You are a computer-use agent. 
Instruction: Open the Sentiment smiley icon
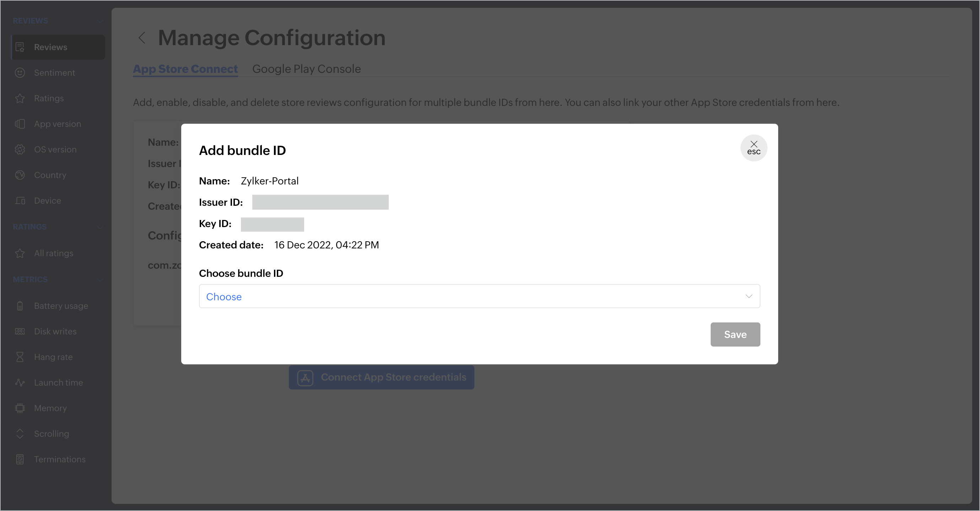coord(20,73)
